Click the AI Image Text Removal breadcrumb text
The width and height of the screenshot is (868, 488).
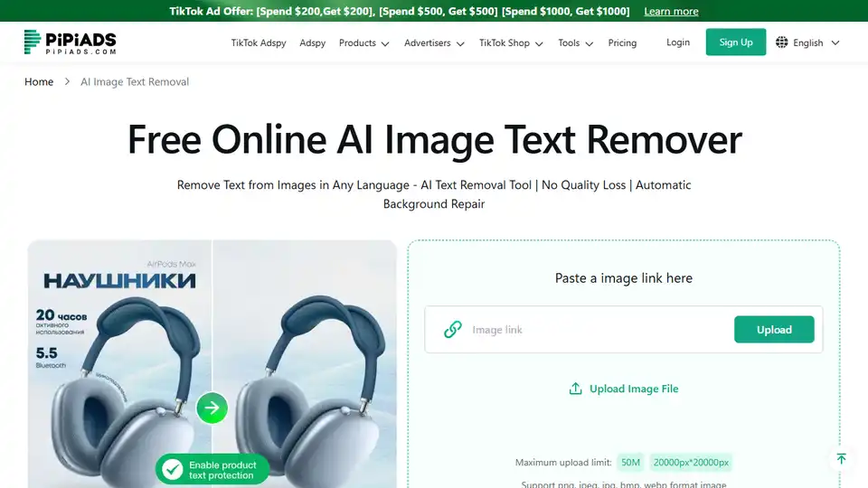pos(135,82)
